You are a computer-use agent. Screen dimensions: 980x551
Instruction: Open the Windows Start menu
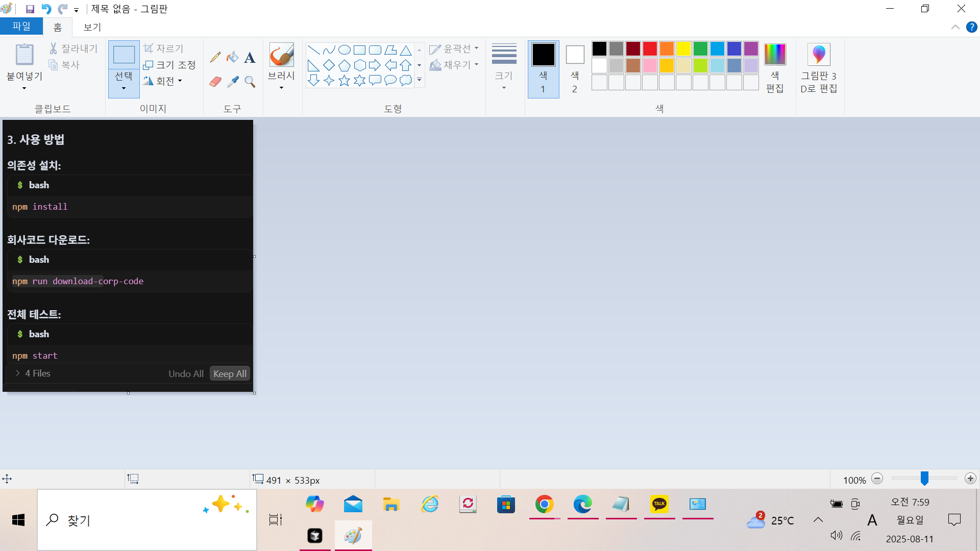[x=18, y=520]
